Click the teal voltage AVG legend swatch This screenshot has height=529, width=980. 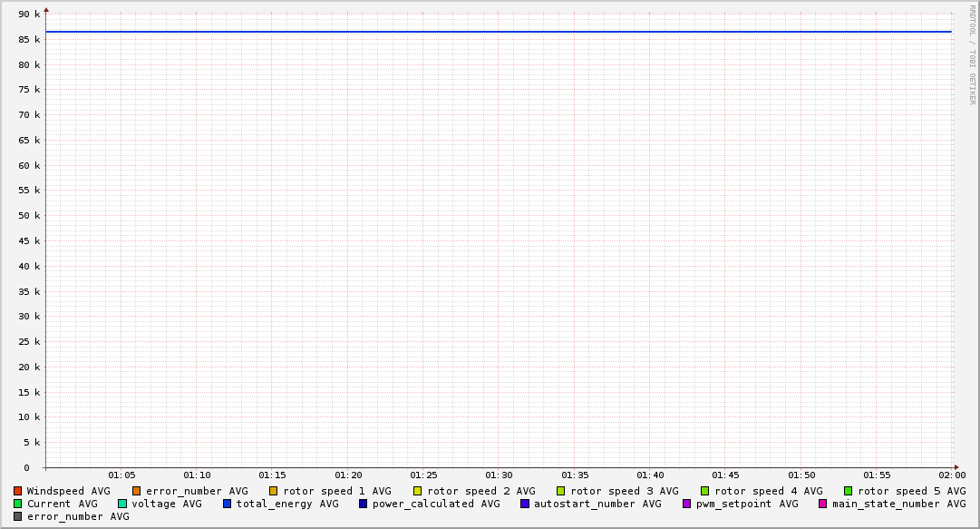(122, 504)
